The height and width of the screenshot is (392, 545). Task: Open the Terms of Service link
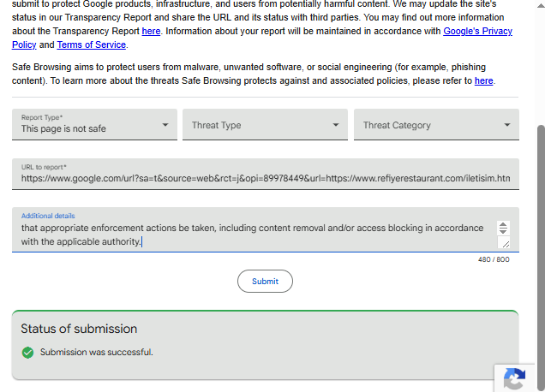pyautogui.click(x=92, y=45)
